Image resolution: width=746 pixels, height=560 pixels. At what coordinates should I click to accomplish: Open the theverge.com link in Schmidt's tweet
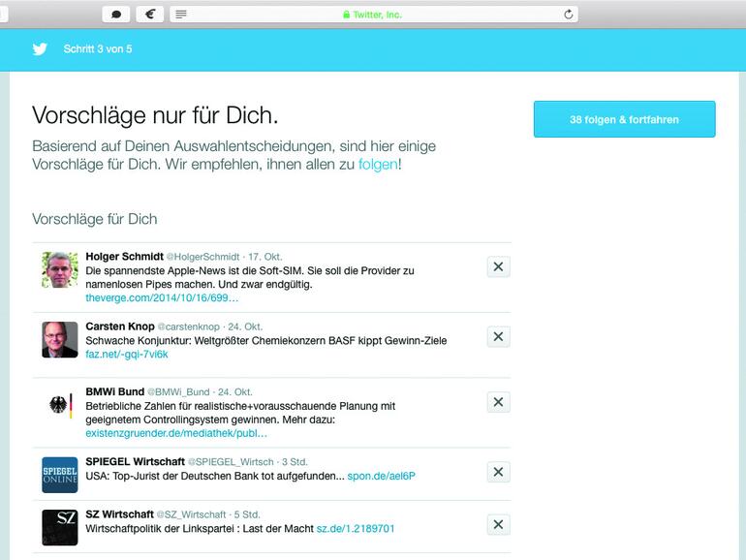click(162, 297)
